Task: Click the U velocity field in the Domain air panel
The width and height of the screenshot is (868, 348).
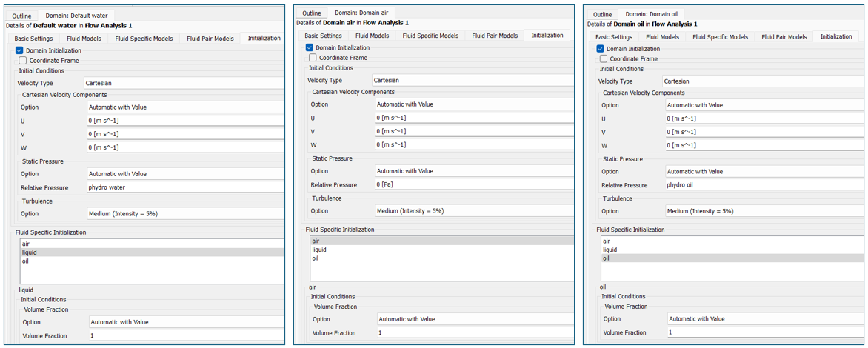Action: [473, 118]
